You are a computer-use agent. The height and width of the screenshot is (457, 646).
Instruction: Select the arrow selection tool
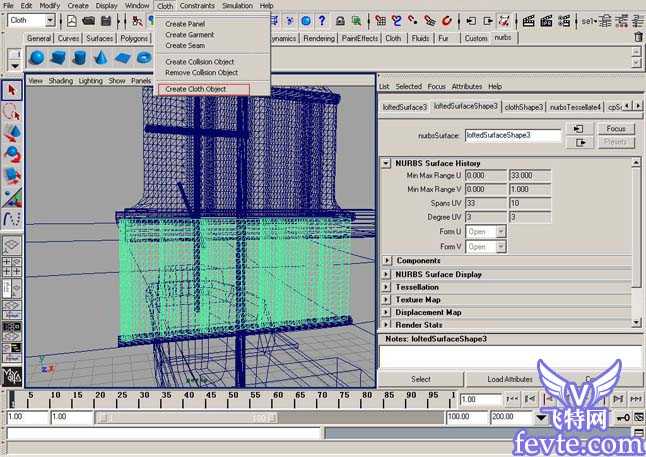12,90
